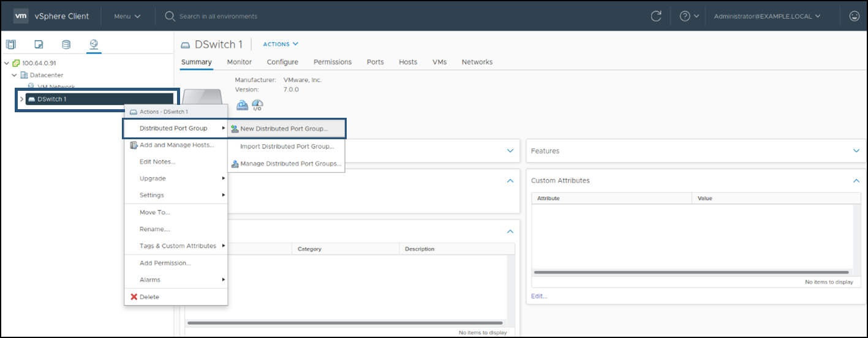868x338 pixels.
Task: Open the VMs and Templates view icon
Action: click(39, 44)
